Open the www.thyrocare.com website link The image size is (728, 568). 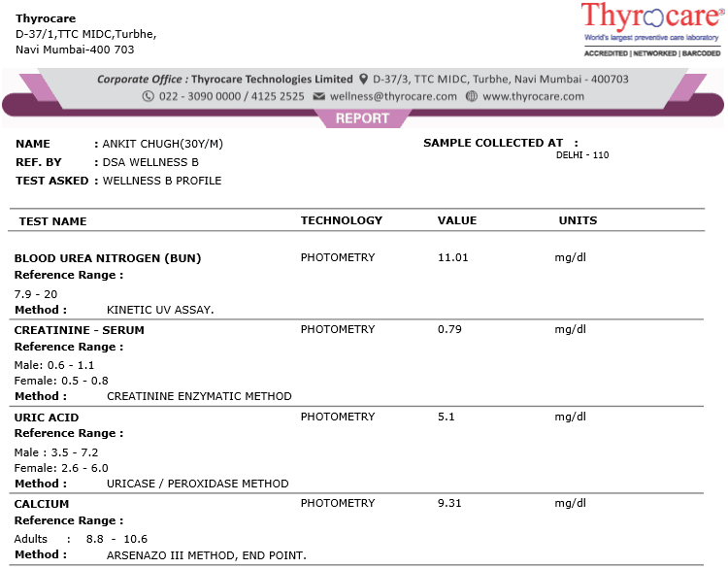pyautogui.click(x=534, y=96)
